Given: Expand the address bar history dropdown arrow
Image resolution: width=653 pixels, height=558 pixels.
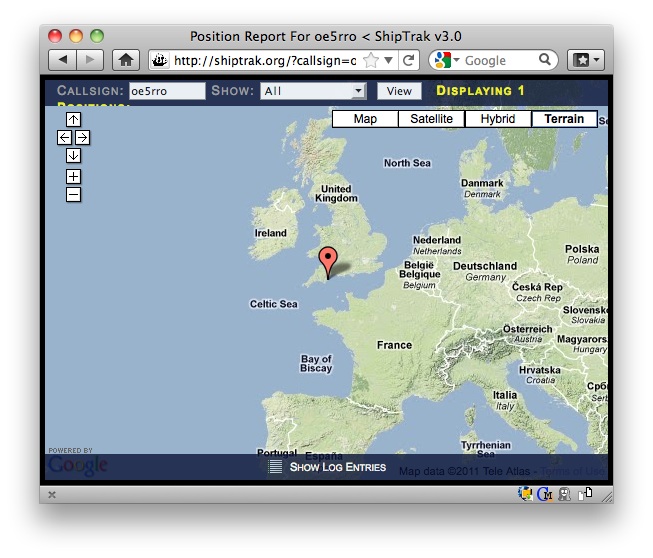Looking at the screenshot, I should [x=389, y=61].
